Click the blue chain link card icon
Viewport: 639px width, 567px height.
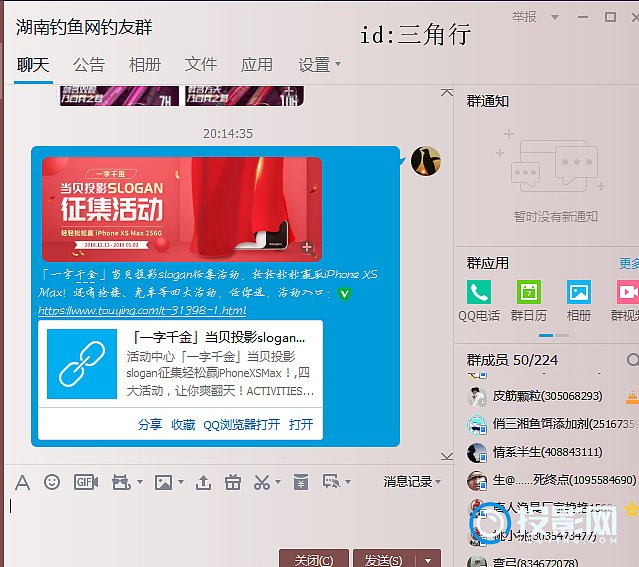(x=82, y=364)
